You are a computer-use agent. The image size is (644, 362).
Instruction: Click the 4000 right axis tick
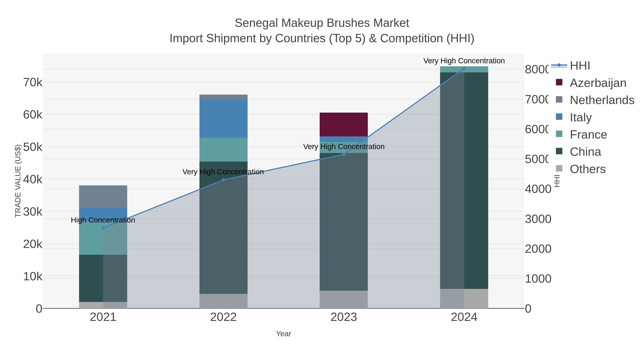tap(538, 189)
